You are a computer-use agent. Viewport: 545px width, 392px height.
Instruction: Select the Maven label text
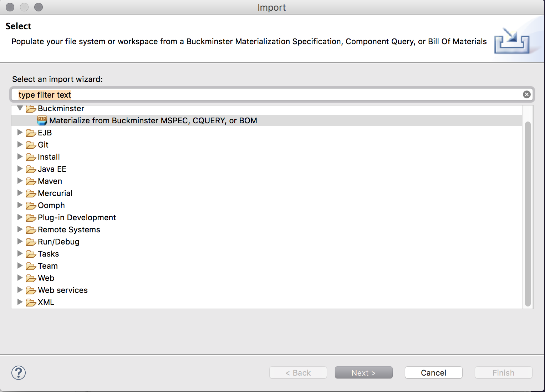[50, 181]
